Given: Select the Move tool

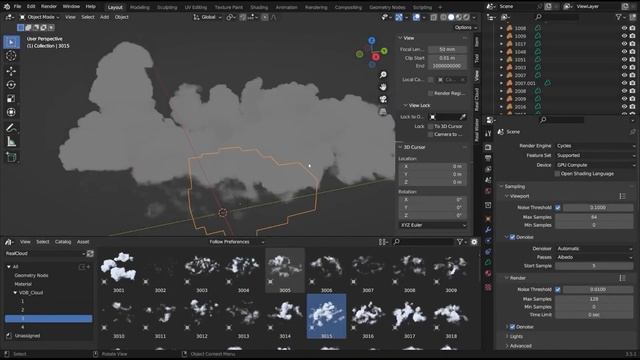Looking at the screenshot, I should (11, 71).
